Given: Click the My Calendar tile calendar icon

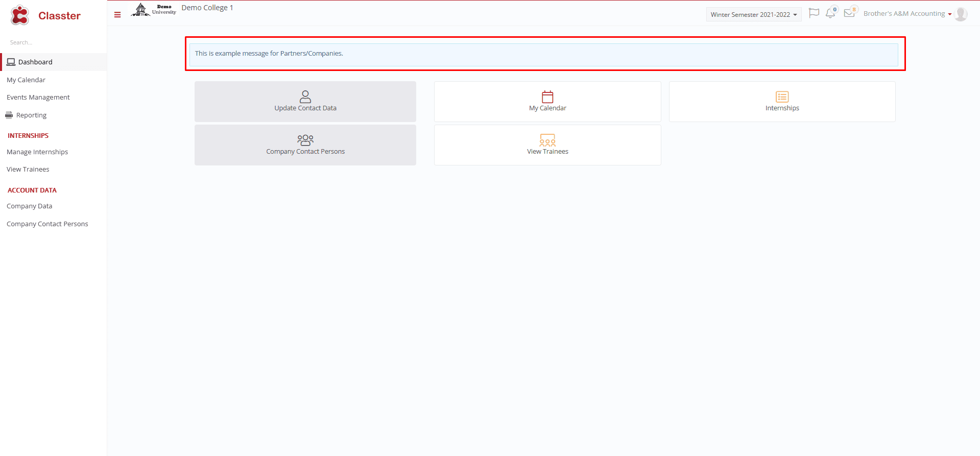Looking at the screenshot, I should coord(547,97).
